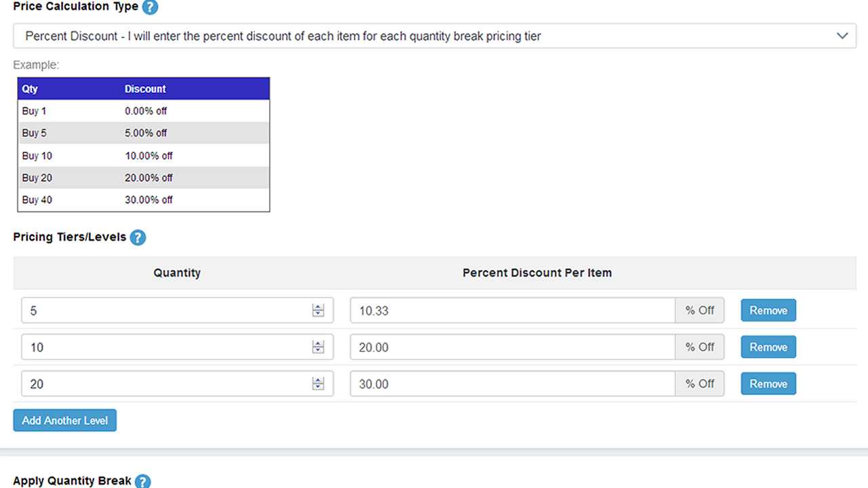Remove the quantity 10 pricing tier
Image resolution: width=868 pixels, height=488 pixels.
pyautogui.click(x=768, y=346)
